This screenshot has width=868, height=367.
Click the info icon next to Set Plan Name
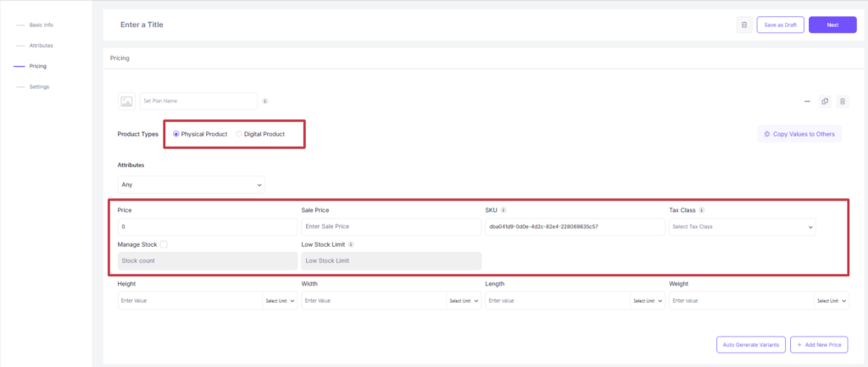pos(265,102)
